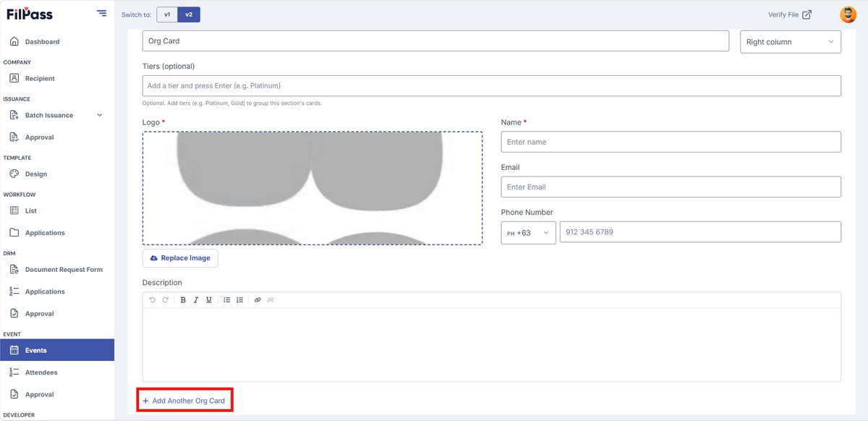
Task: Click the Enter name field
Action: click(671, 142)
